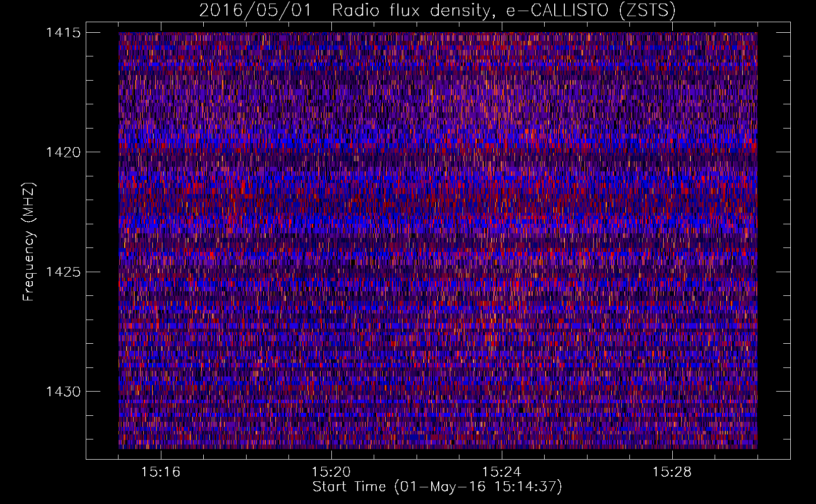
Task: Click the 1420 frequency tick label
Action: coord(63,152)
